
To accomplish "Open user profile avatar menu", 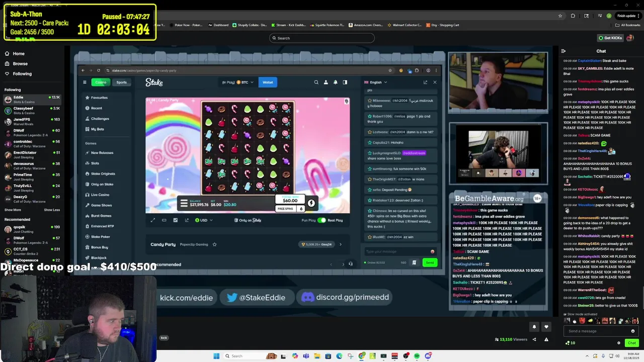I will [631, 38].
